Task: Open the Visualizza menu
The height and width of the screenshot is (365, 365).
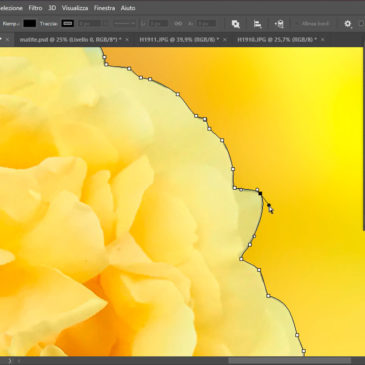Action: (75, 8)
